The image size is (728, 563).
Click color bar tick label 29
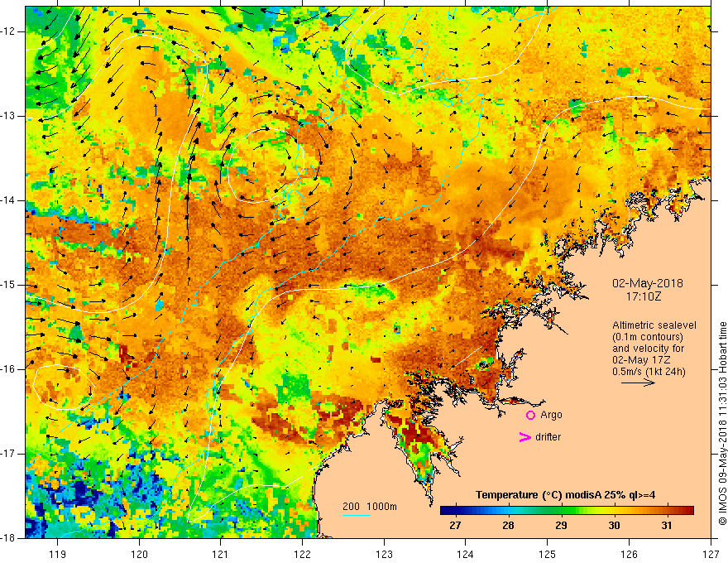click(561, 526)
